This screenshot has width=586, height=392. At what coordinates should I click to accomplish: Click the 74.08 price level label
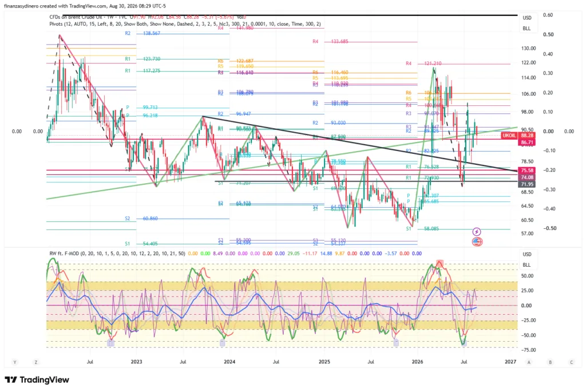pyautogui.click(x=526, y=177)
